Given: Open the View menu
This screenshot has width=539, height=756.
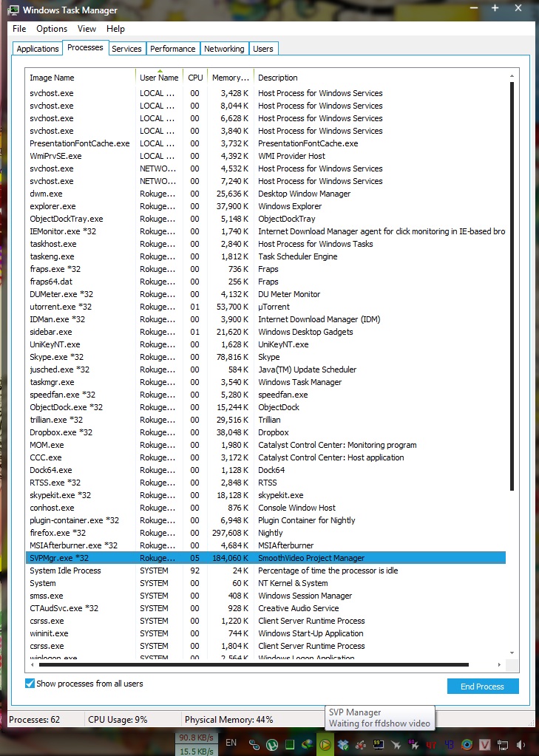Looking at the screenshot, I should (87, 29).
